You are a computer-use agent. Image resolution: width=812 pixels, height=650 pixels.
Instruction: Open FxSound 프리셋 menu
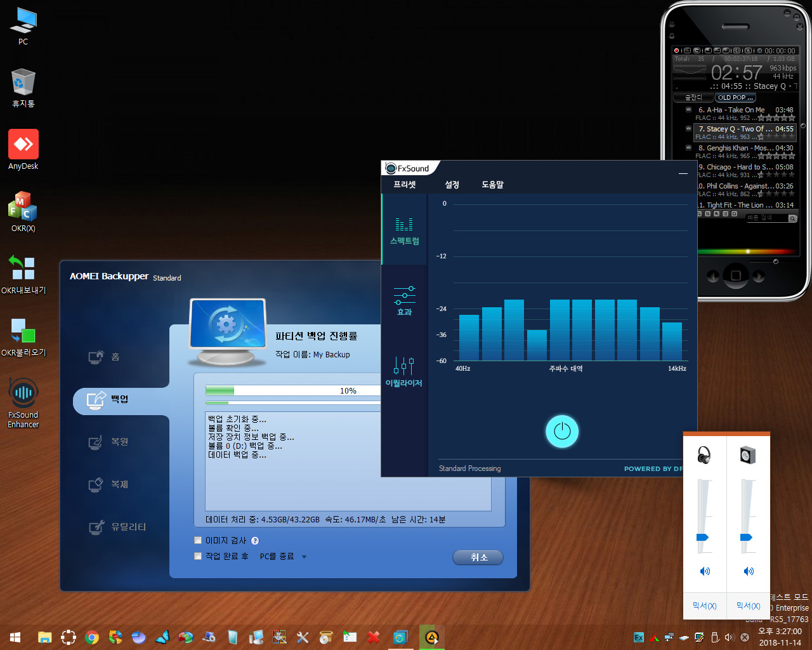pos(404,185)
